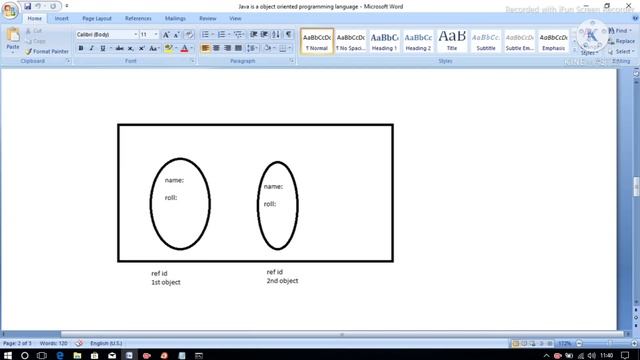
Task: Apply subscript formatting
Action: pos(131,49)
